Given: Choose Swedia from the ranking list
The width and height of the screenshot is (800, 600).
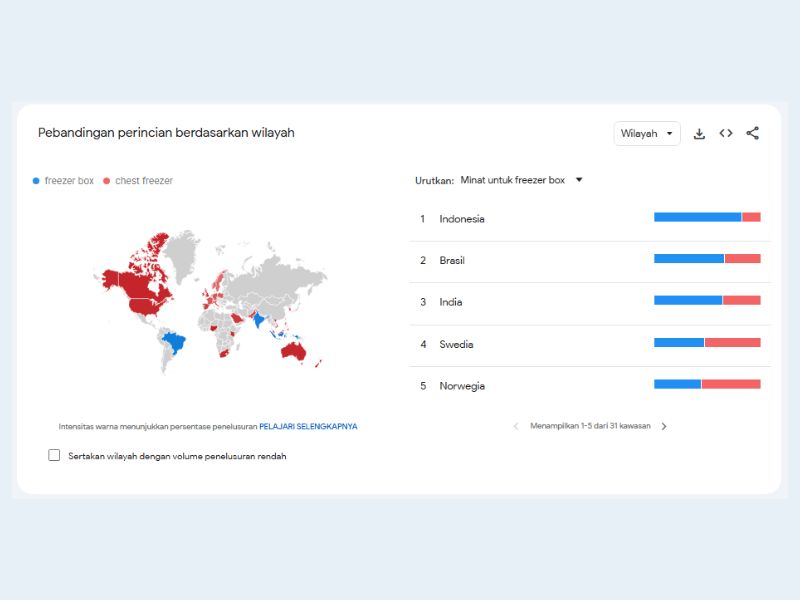Looking at the screenshot, I should [456, 345].
